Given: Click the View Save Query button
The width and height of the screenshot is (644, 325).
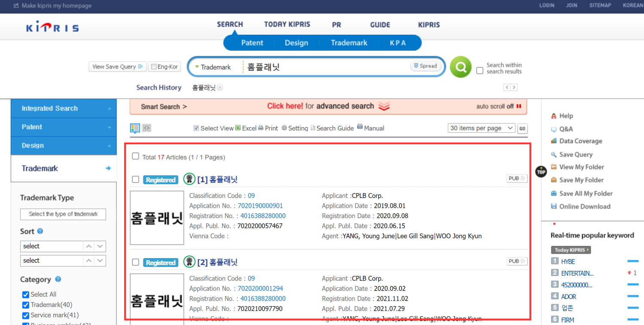Looking at the screenshot, I should coord(118,67).
